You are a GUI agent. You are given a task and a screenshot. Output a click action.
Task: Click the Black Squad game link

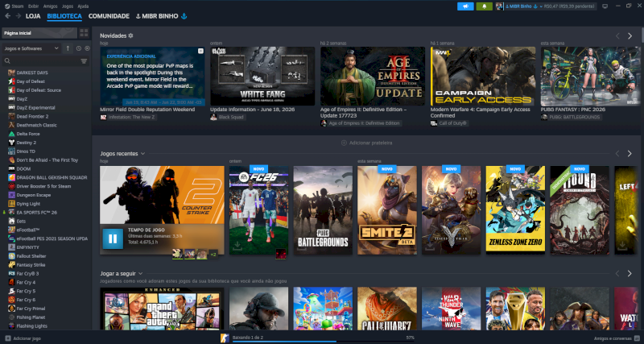[228, 118]
